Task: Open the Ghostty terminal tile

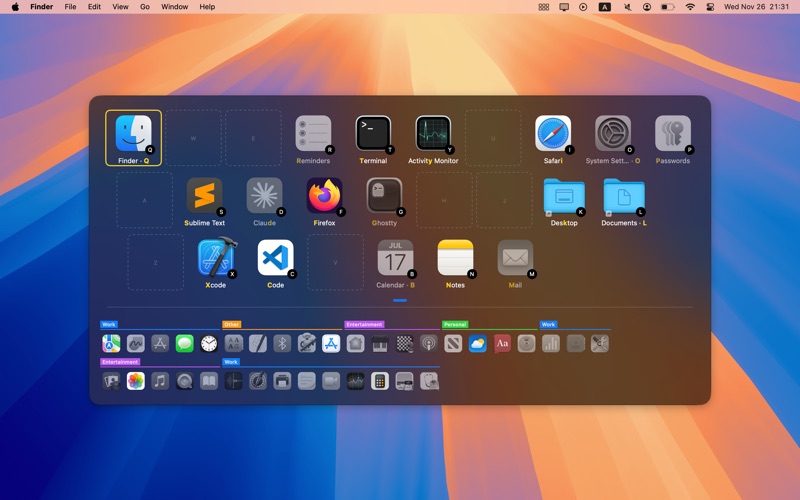Action: click(x=384, y=200)
